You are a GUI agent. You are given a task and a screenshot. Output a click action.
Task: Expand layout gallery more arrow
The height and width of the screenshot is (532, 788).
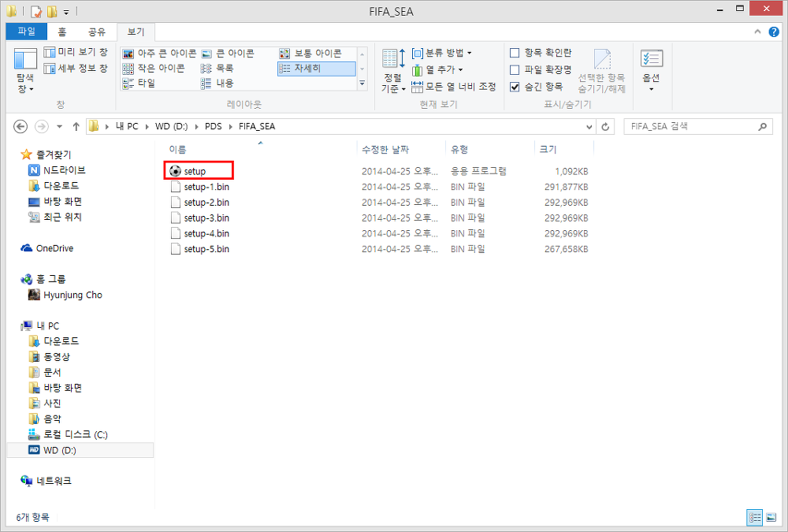362,83
